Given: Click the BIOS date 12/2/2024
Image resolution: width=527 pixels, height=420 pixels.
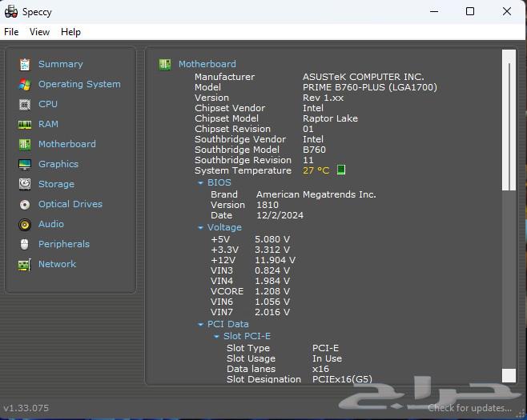Looking at the screenshot, I should (x=280, y=215).
